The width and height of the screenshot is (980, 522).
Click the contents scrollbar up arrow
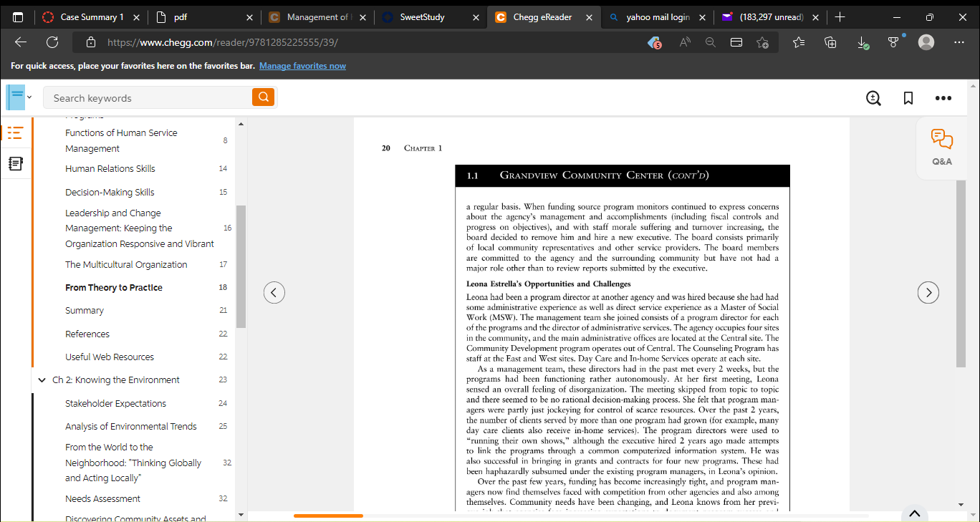[x=241, y=125]
